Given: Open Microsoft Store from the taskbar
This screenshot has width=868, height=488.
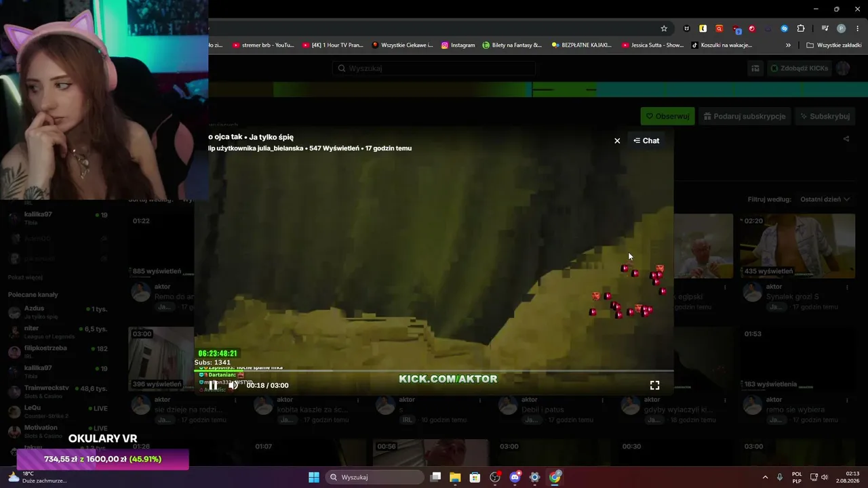Looking at the screenshot, I should point(475,477).
